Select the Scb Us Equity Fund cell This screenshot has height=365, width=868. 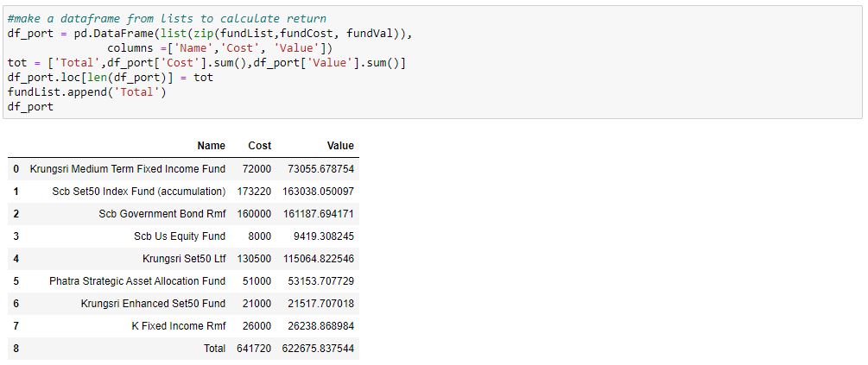tap(180, 236)
